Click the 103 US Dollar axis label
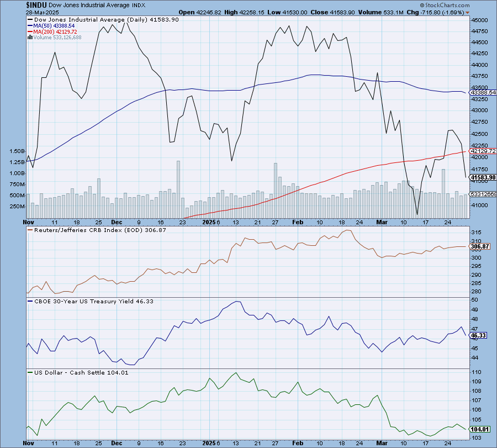This screenshot has height=448, width=497. [477, 438]
